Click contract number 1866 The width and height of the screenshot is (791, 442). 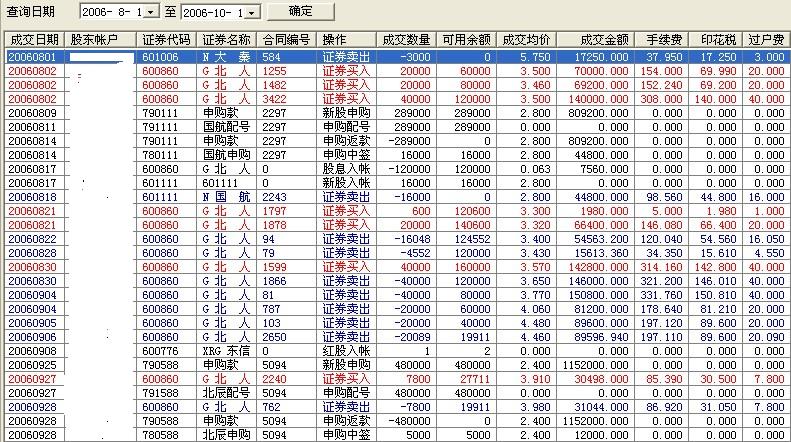[x=274, y=281]
